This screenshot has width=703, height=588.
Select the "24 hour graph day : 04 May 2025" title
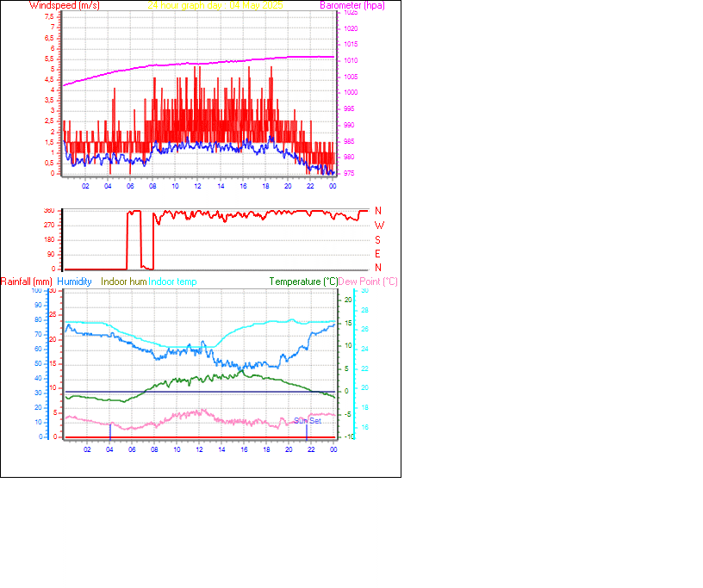pyautogui.click(x=215, y=5)
